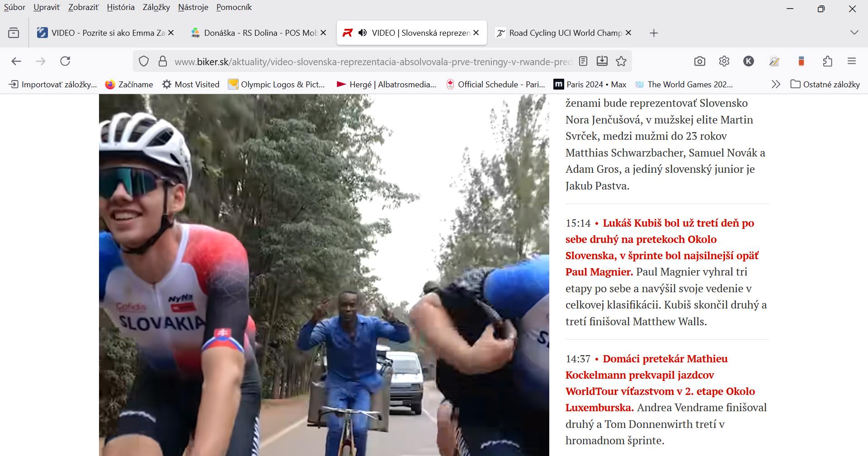
Task: Open a new tab with plus button
Action: click(654, 33)
